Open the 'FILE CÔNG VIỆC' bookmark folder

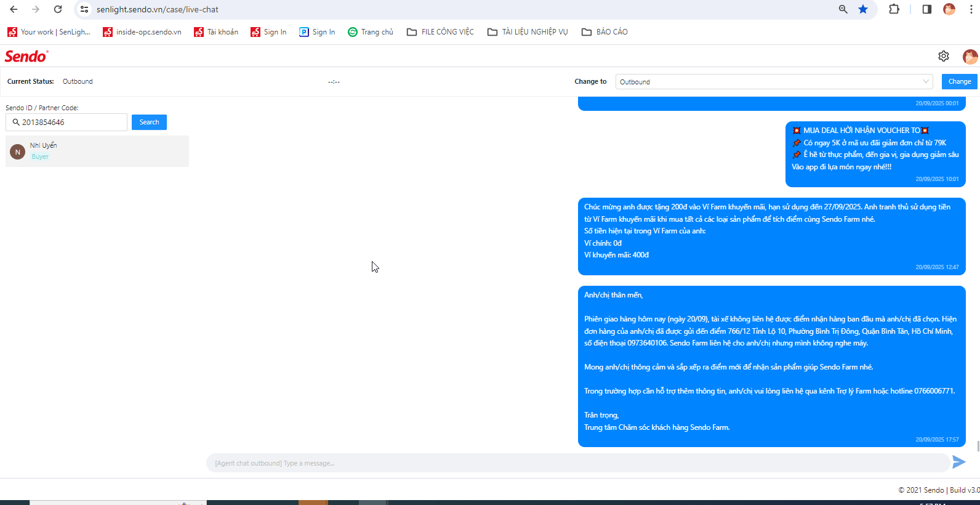tap(440, 32)
